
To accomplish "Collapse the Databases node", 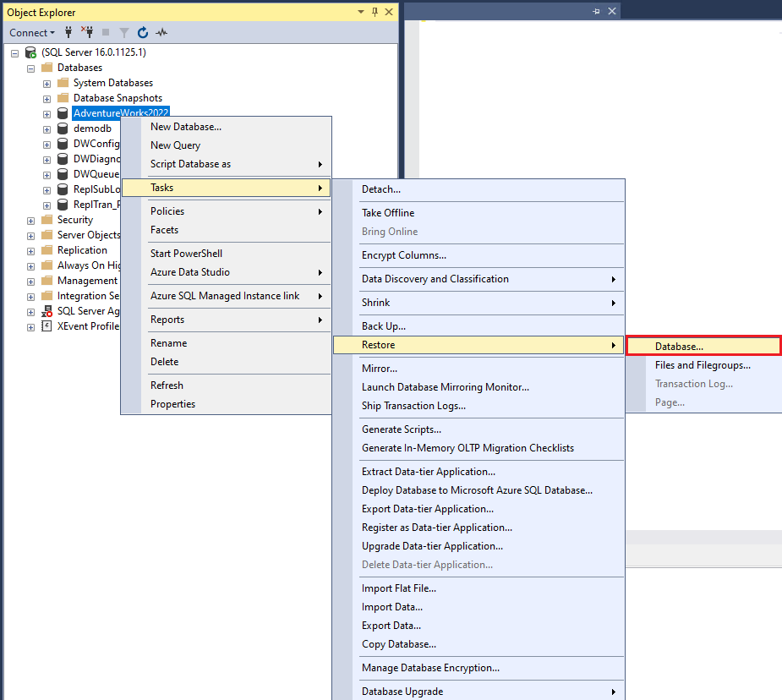I will coord(30,67).
